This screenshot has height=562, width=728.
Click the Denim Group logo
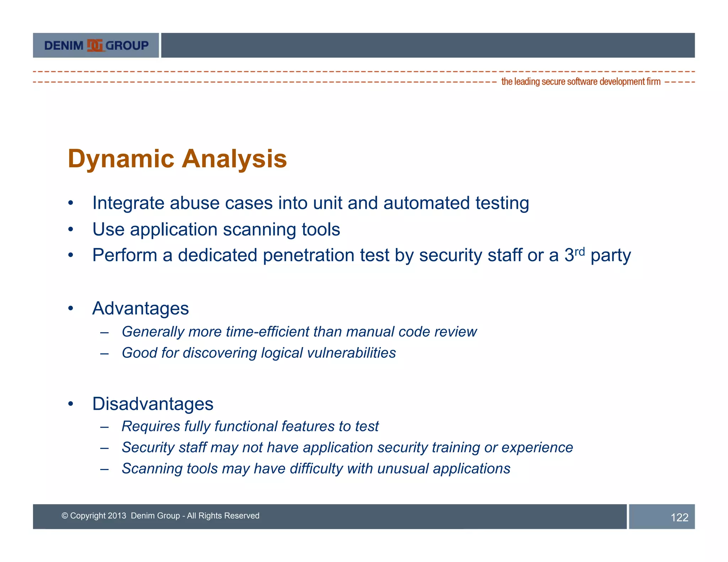point(96,45)
